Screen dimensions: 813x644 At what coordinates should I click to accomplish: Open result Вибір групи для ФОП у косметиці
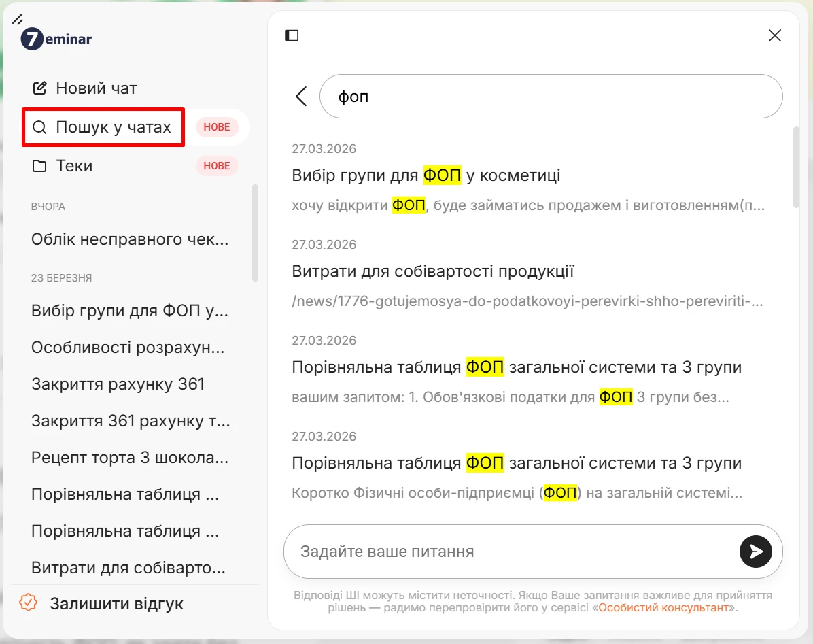pos(426,175)
